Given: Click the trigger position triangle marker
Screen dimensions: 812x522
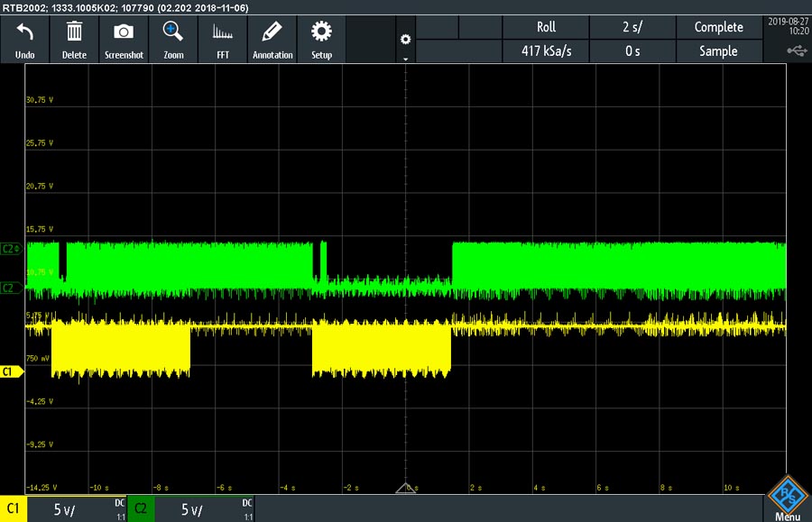Looking at the screenshot, I should tap(405, 488).
